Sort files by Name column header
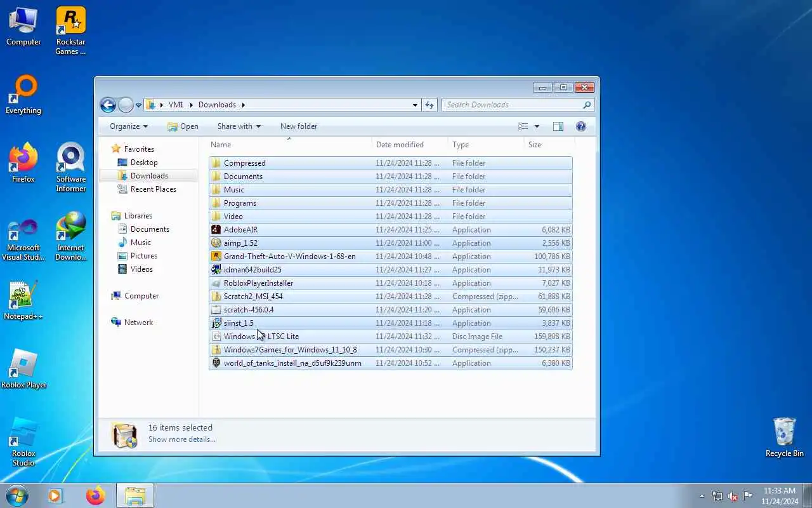The height and width of the screenshot is (508, 812). (x=289, y=145)
